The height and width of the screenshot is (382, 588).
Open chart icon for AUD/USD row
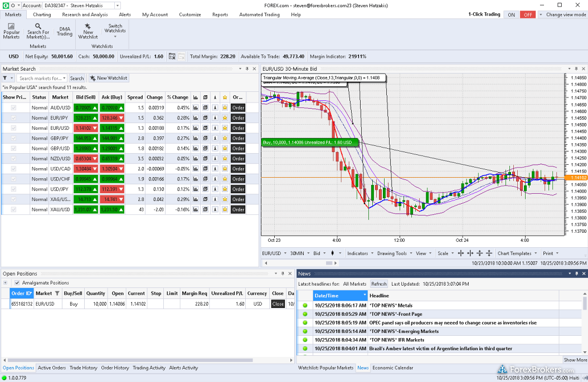pos(196,107)
